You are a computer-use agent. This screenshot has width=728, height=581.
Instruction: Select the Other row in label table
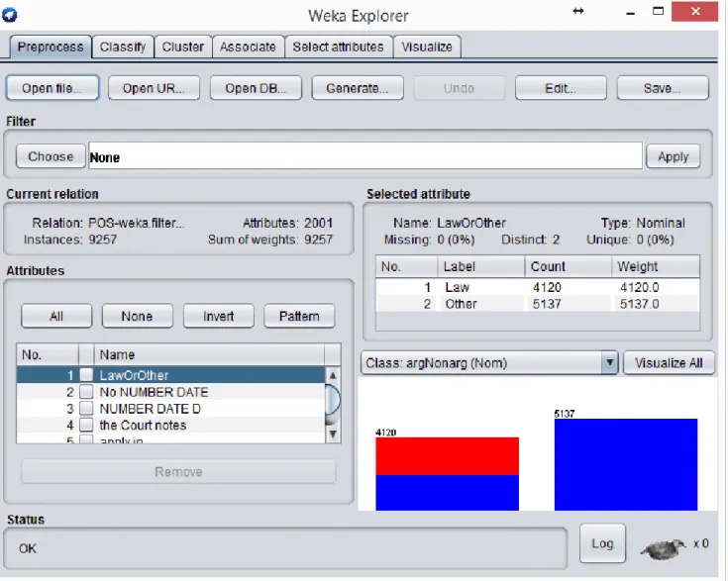point(537,304)
